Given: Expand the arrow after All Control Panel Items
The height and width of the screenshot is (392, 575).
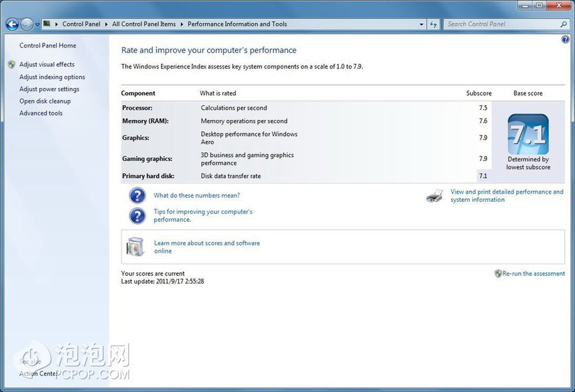Looking at the screenshot, I should 182,24.
